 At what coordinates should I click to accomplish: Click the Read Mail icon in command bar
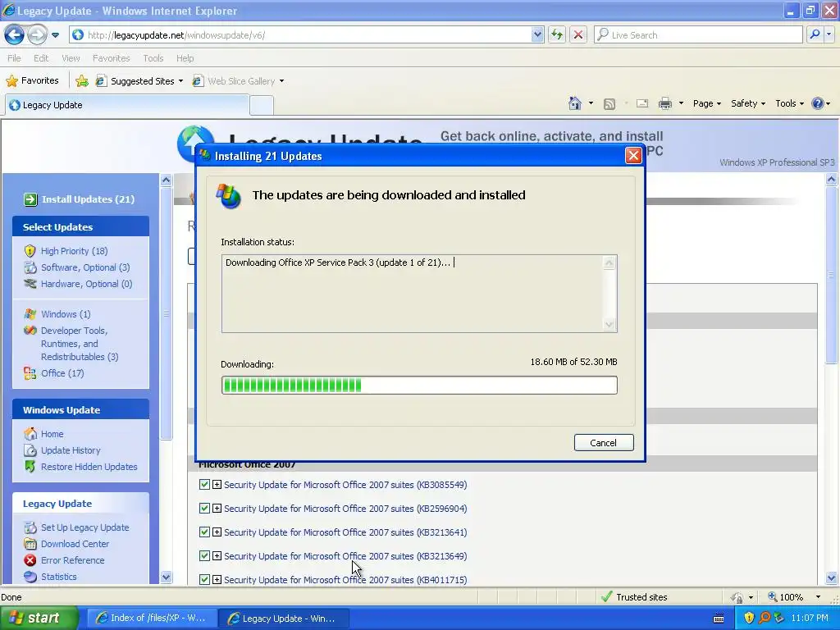[641, 103]
